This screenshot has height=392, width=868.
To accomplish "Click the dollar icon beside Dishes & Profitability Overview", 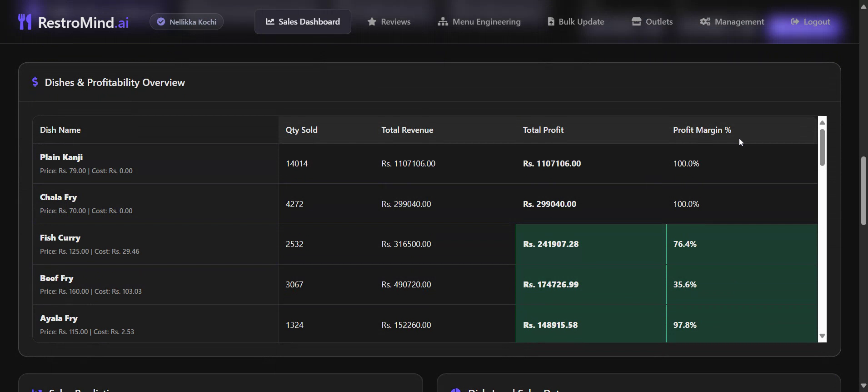I will coord(35,82).
